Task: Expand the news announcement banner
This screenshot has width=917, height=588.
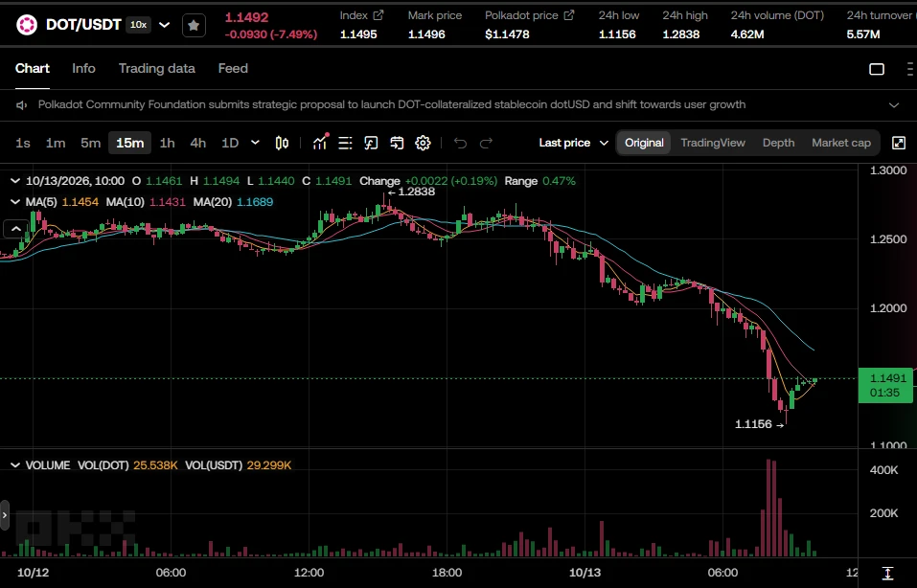Action: [894, 105]
